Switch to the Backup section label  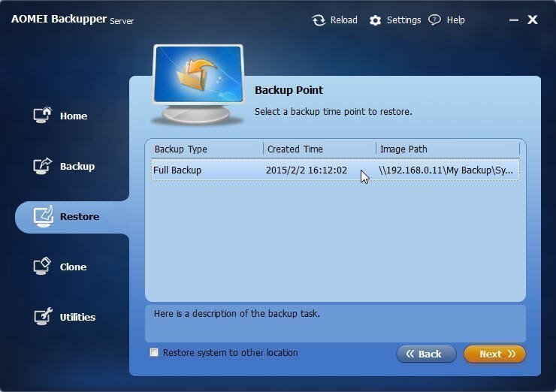77,166
